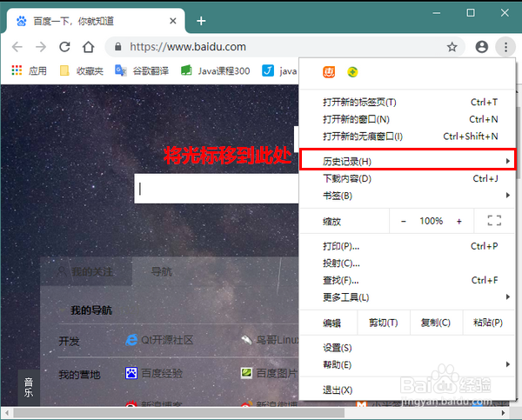Open the Java课程300 bookmark
Screen dimensions: 522x420
coord(216,70)
